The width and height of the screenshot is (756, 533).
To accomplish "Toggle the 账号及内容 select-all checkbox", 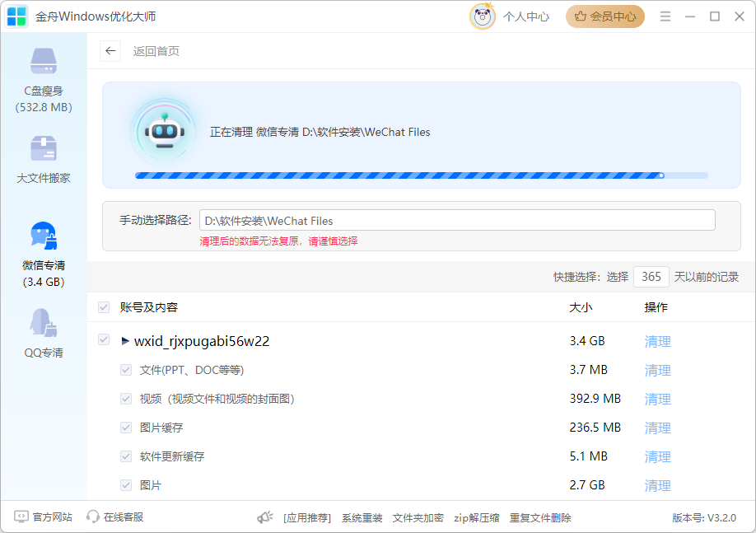I will click(x=104, y=307).
